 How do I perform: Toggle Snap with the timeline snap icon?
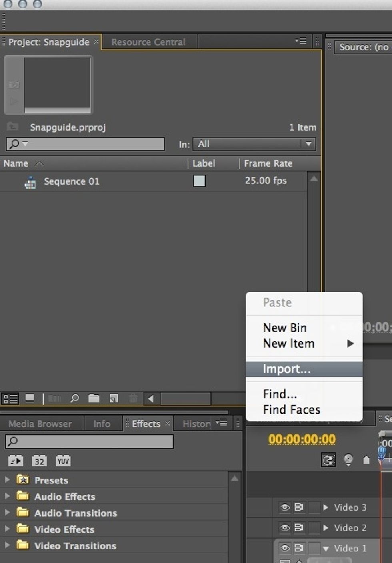[x=328, y=460]
